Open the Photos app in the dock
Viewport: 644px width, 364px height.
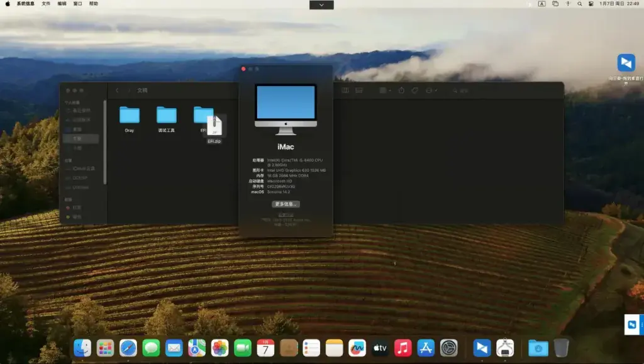(x=219, y=348)
